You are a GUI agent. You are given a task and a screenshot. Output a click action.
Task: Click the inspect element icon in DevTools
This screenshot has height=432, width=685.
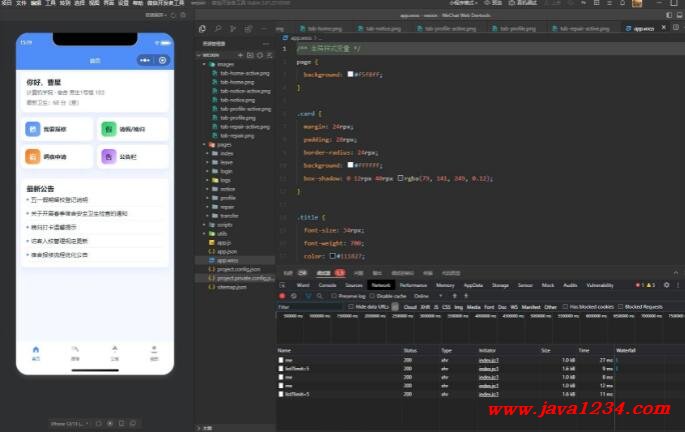click(x=283, y=285)
